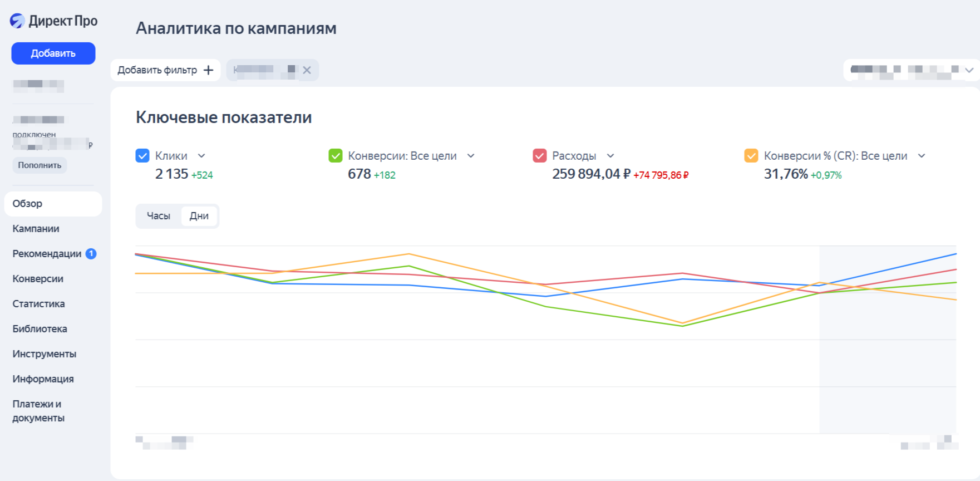Uncheck the Клики metric checkbox
The height and width of the screenshot is (481, 980).
click(142, 156)
